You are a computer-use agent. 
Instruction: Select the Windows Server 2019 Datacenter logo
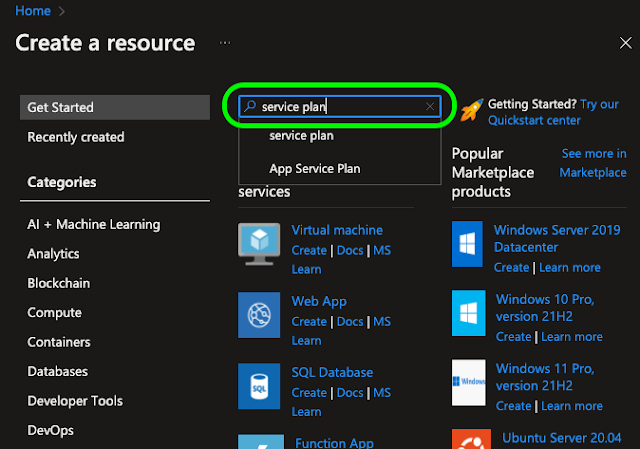tap(467, 244)
